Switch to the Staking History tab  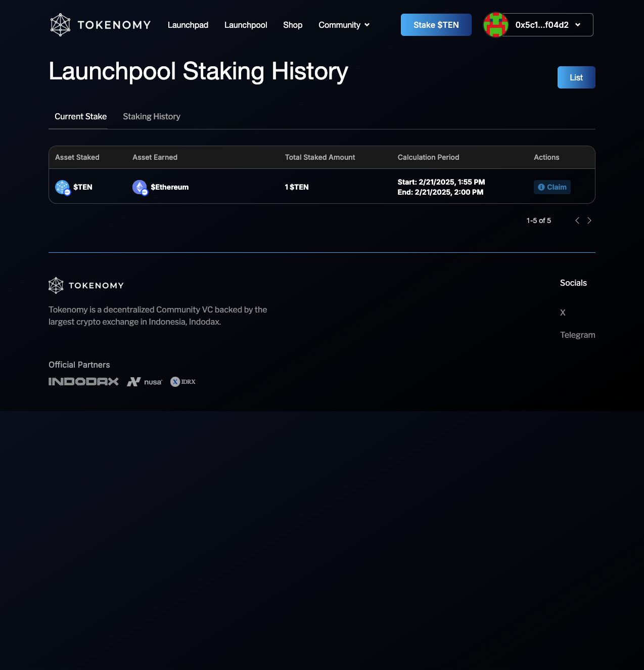tap(152, 116)
